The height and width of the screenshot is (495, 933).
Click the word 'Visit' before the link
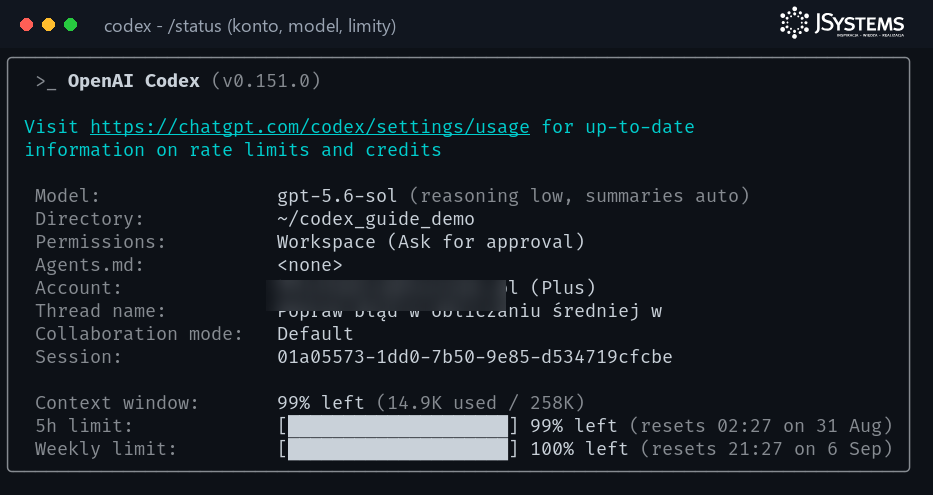point(51,127)
